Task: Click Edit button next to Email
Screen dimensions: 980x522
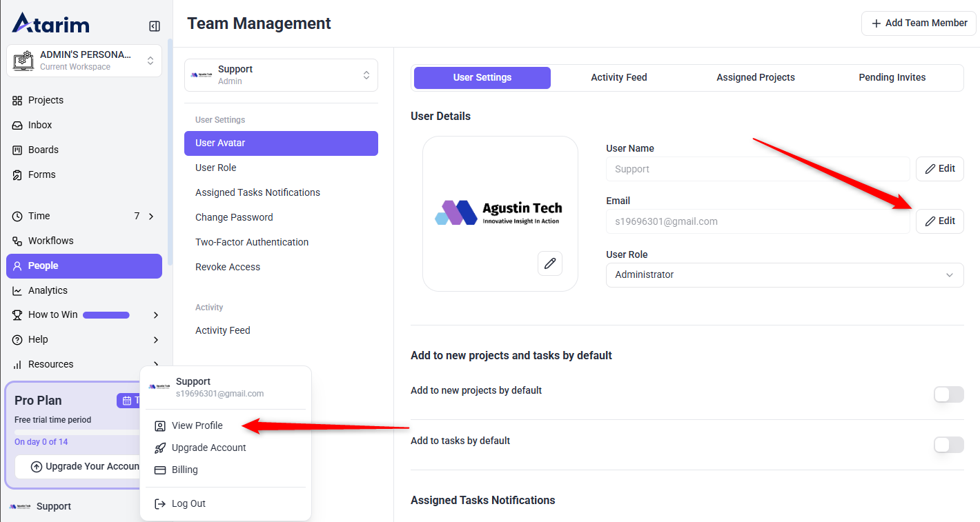Action: coord(939,221)
